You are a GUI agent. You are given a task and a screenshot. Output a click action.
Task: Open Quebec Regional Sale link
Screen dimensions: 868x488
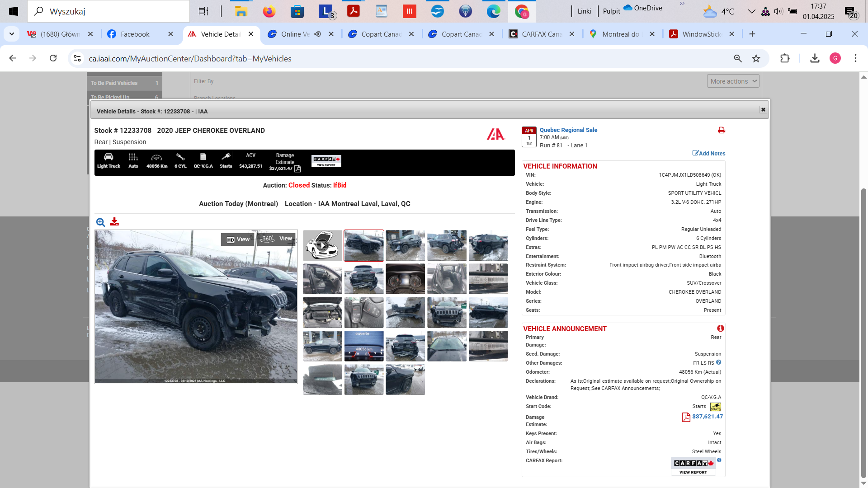click(x=568, y=130)
